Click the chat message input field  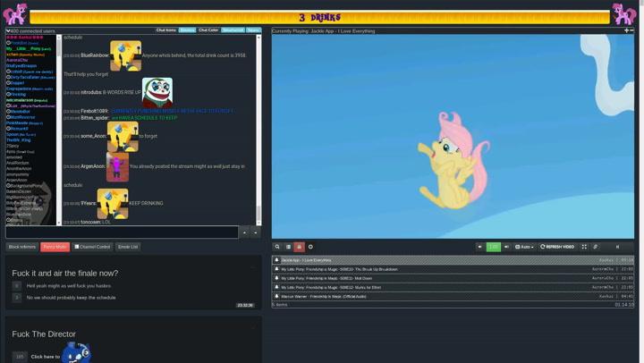(x=121, y=232)
